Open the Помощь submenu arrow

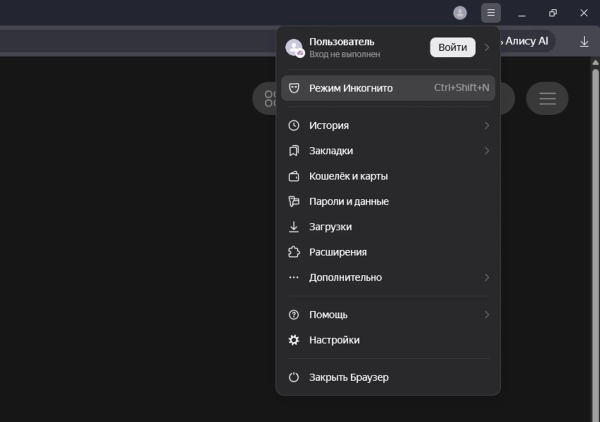(487, 314)
